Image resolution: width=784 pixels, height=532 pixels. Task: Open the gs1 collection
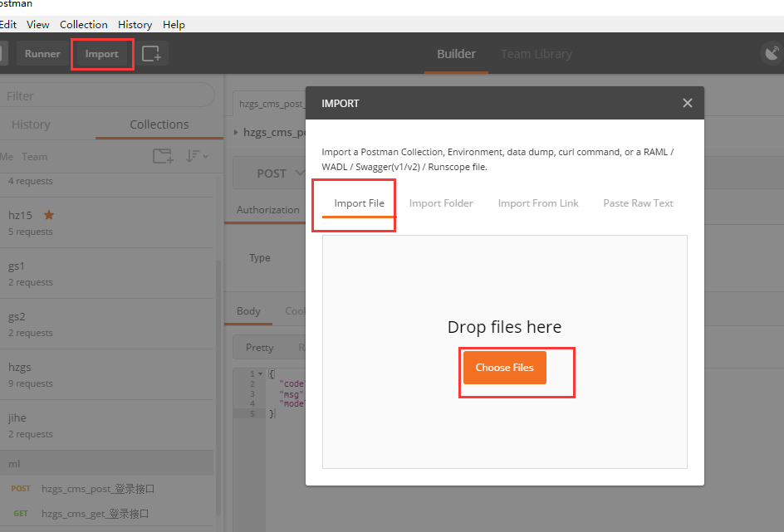[x=107, y=273]
